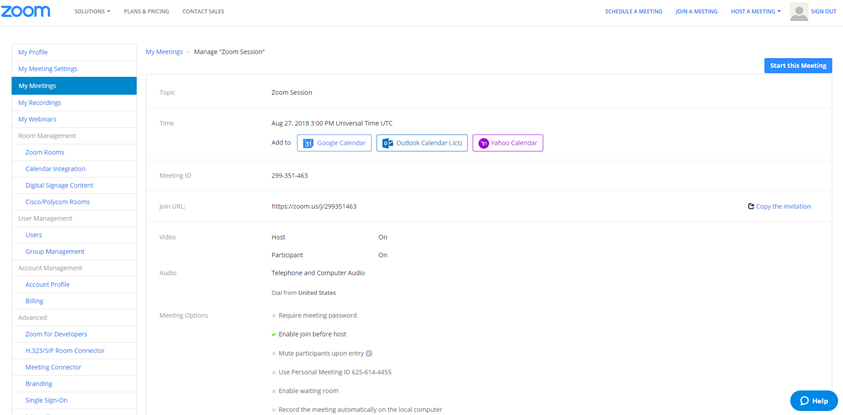Click Enable waiting room option marker
The width and height of the screenshot is (843, 415).
274,391
